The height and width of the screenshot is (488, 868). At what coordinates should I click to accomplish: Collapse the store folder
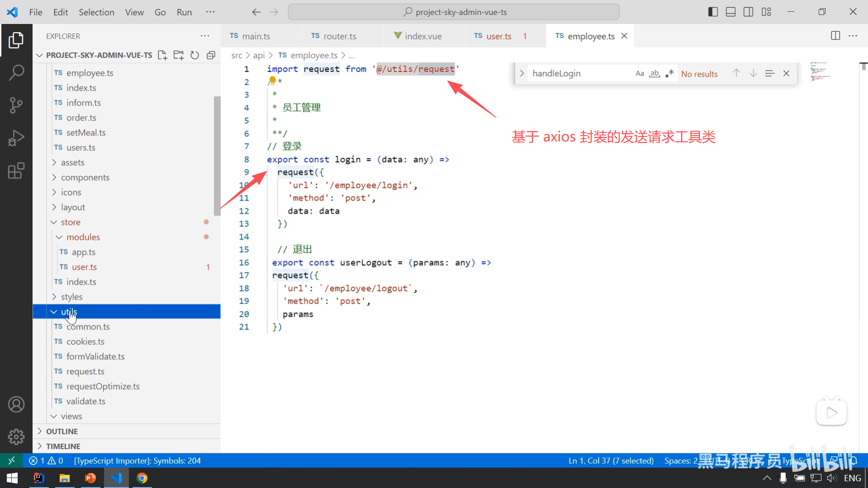click(71, 222)
